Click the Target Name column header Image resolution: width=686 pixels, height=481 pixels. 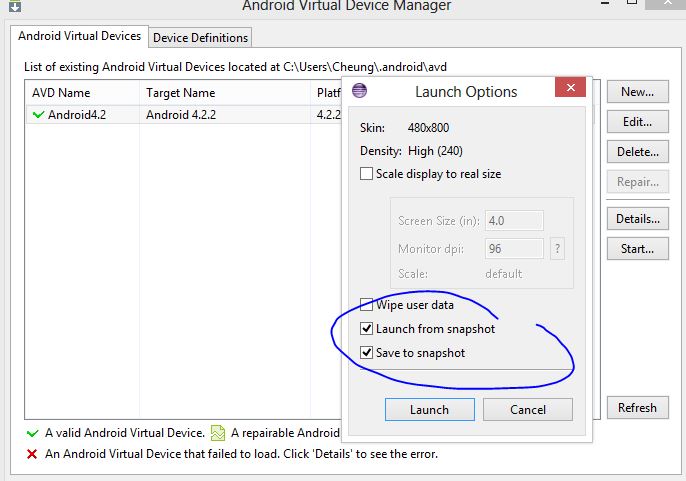tap(225, 93)
